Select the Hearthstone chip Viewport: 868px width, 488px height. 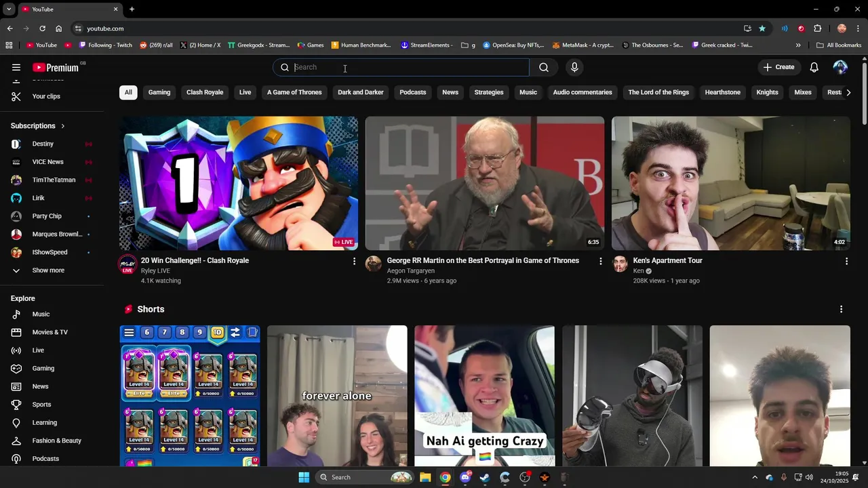click(722, 92)
